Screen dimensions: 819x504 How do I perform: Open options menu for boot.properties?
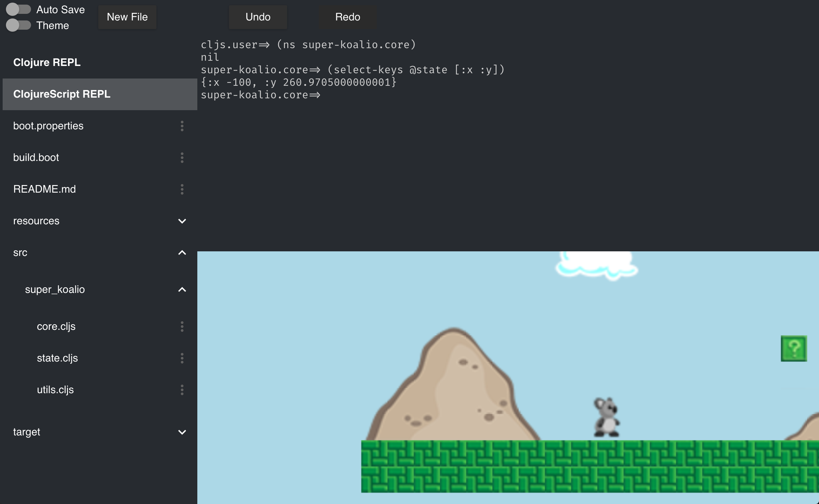[x=182, y=126]
